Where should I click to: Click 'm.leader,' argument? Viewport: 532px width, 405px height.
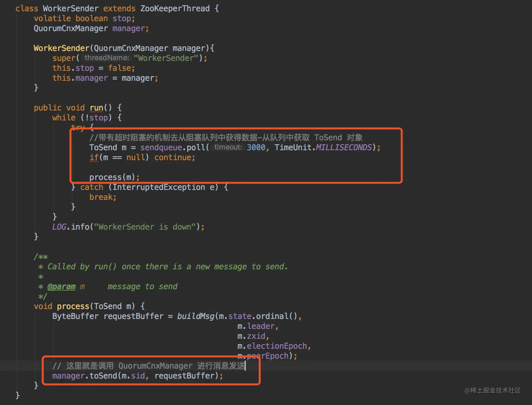pos(258,326)
